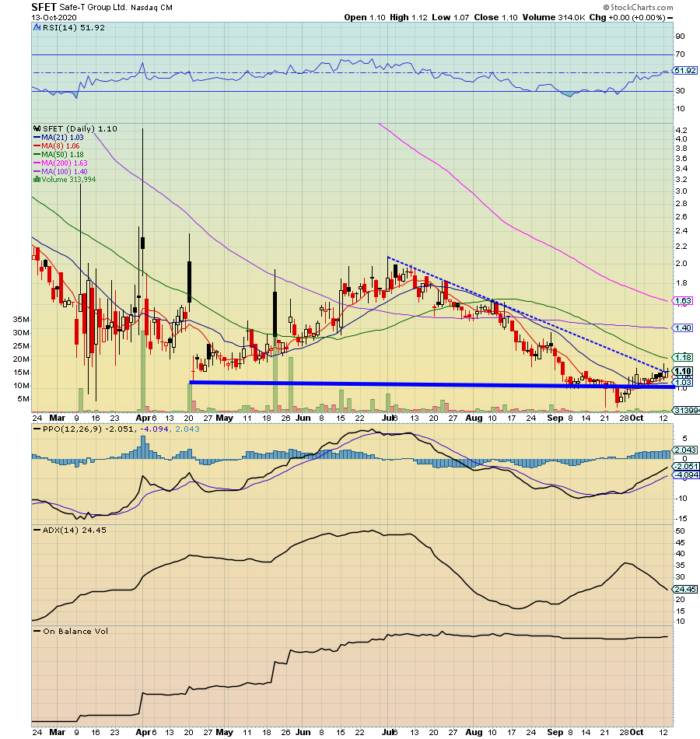Click the 1.63 MA(200) price tag on right axis

[x=683, y=301]
